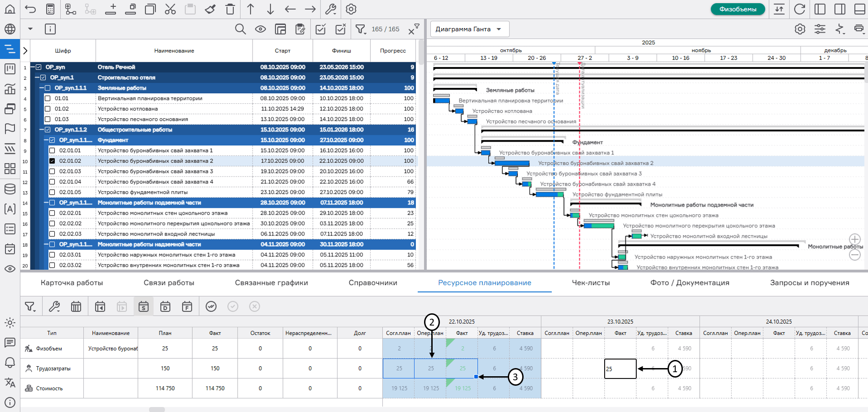Click the magnifier search icon
The width and height of the screenshot is (868, 412).
[x=240, y=29]
